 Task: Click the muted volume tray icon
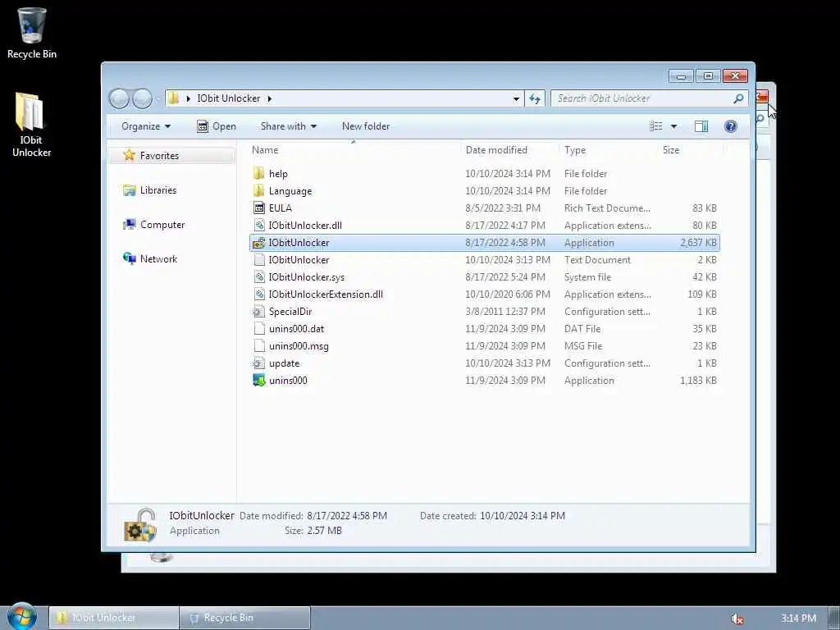coord(737,619)
